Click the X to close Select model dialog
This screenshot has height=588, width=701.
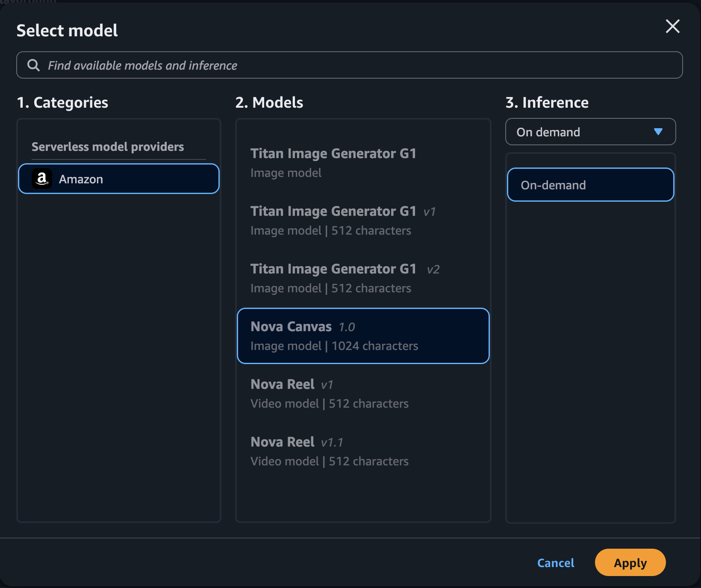(x=672, y=26)
